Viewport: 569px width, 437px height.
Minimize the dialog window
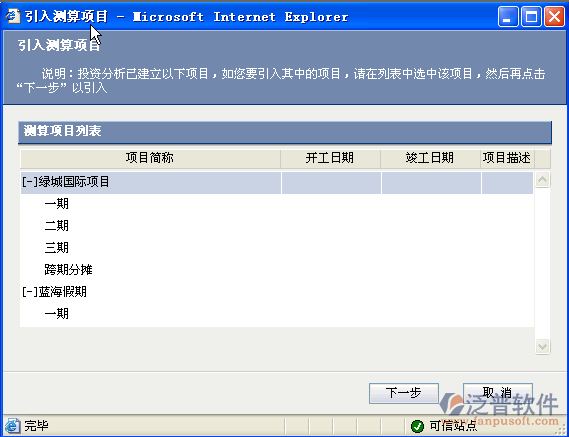508,17
